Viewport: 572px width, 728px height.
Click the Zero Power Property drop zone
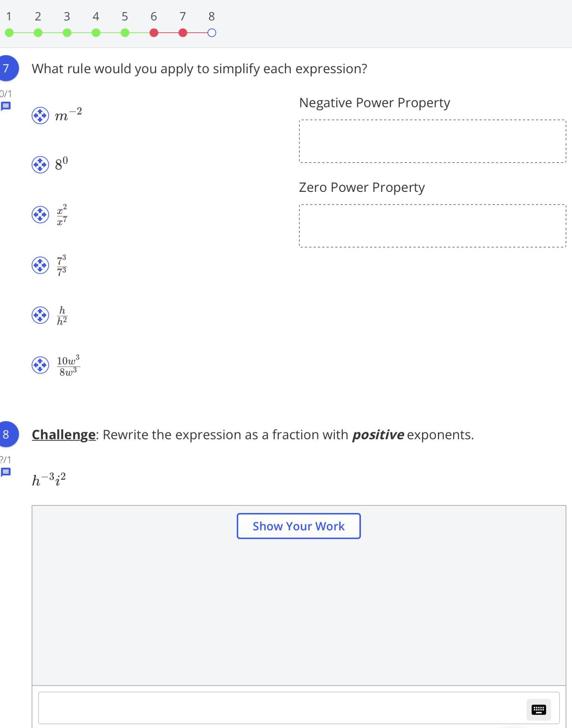point(432,226)
